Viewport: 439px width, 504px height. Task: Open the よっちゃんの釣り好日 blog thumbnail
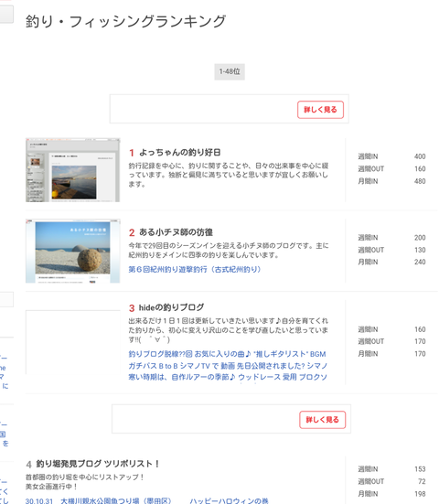pos(72,170)
